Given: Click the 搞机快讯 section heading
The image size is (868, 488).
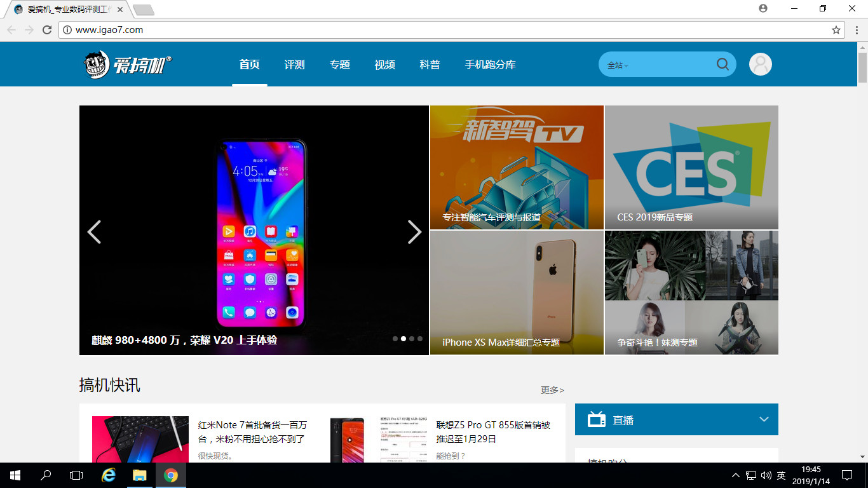Looking at the screenshot, I should tap(109, 385).
